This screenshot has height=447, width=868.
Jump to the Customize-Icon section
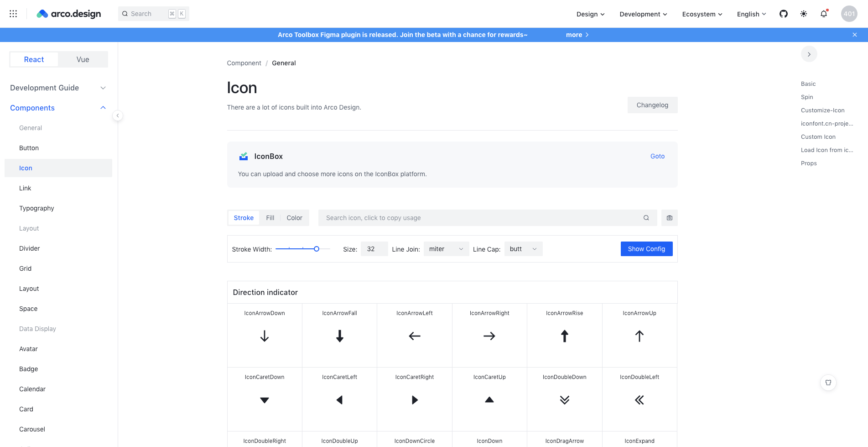pyautogui.click(x=823, y=110)
